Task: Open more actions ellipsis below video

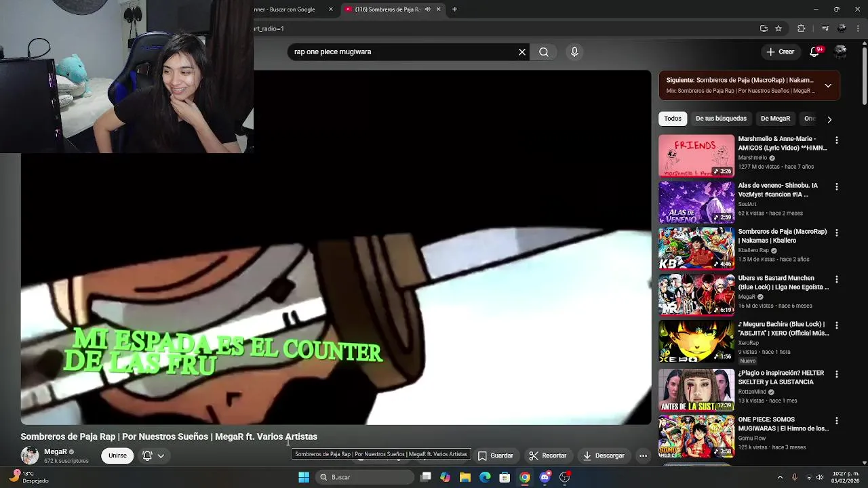Action: pyautogui.click(x=643, y=455)
